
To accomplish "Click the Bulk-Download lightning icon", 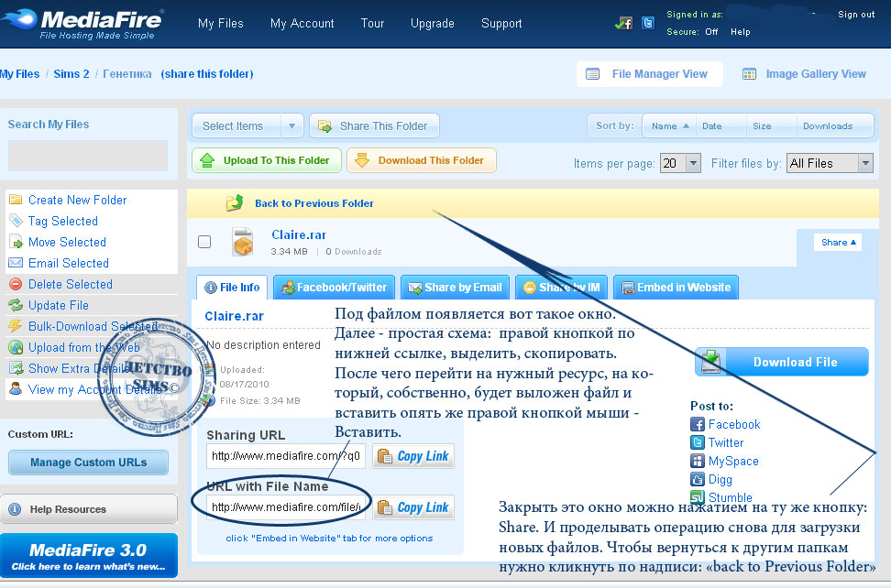I will [16, 326].
